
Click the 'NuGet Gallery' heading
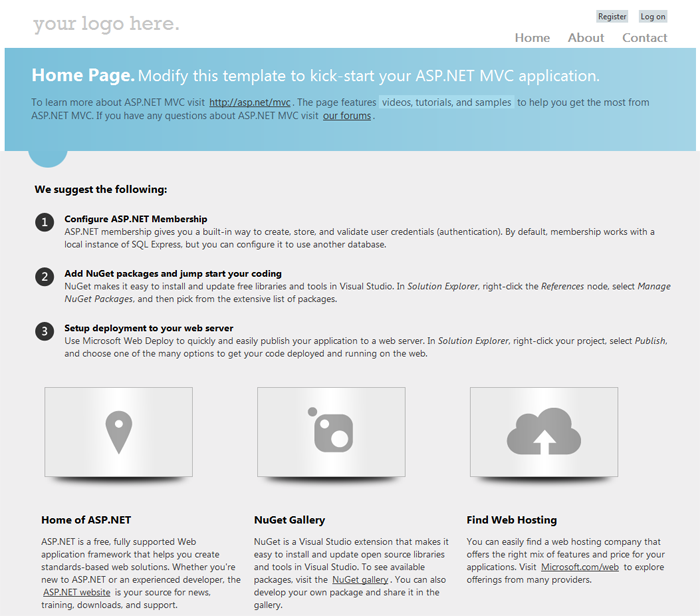tap(289, 520)
